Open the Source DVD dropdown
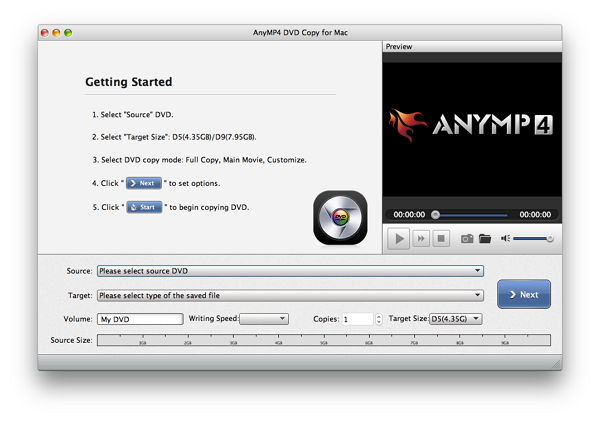Image resolution: width=600 pixels, height=422 pixels. coord(289,271)
